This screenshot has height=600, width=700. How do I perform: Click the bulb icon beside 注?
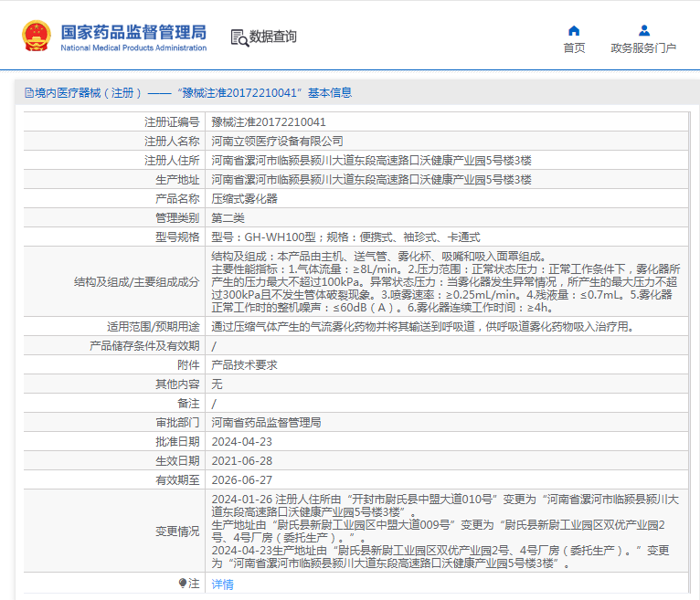182,583
